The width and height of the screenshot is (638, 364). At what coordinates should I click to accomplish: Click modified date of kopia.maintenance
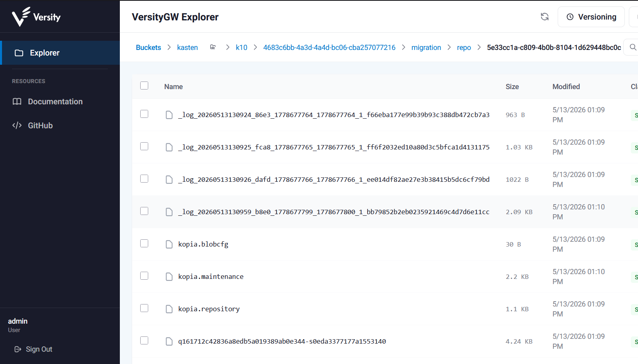578,276
